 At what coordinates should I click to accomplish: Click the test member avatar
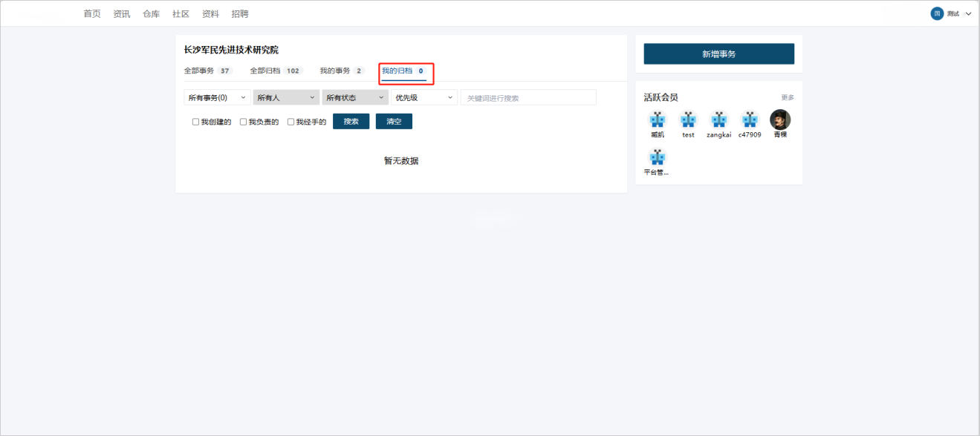688,120
